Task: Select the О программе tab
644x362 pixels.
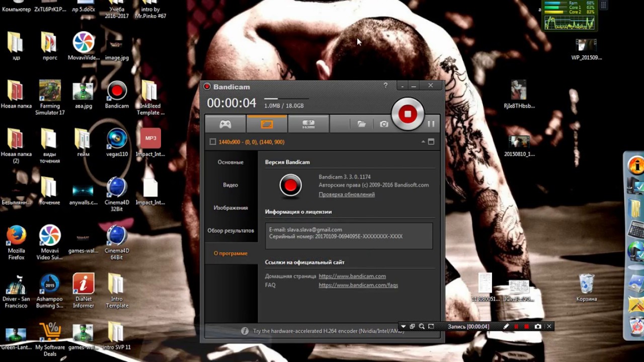Action: tap(230, 253)
